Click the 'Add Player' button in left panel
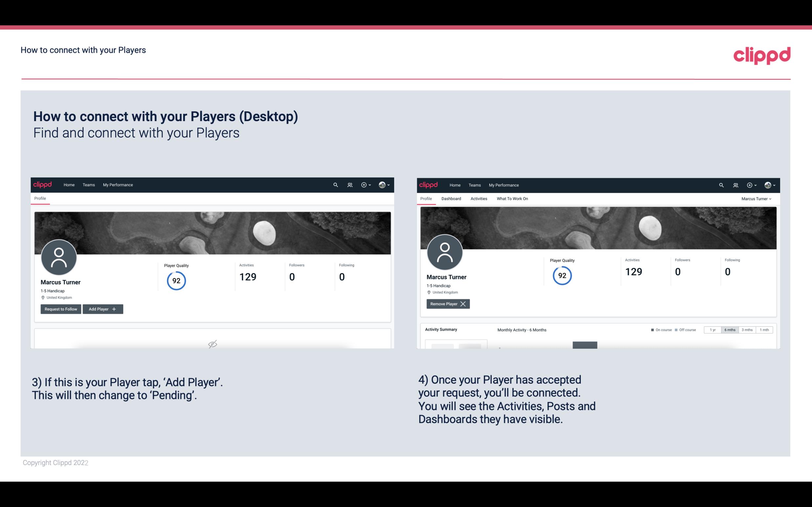This screenshot has width=812, height=507. tap(102, 308)
